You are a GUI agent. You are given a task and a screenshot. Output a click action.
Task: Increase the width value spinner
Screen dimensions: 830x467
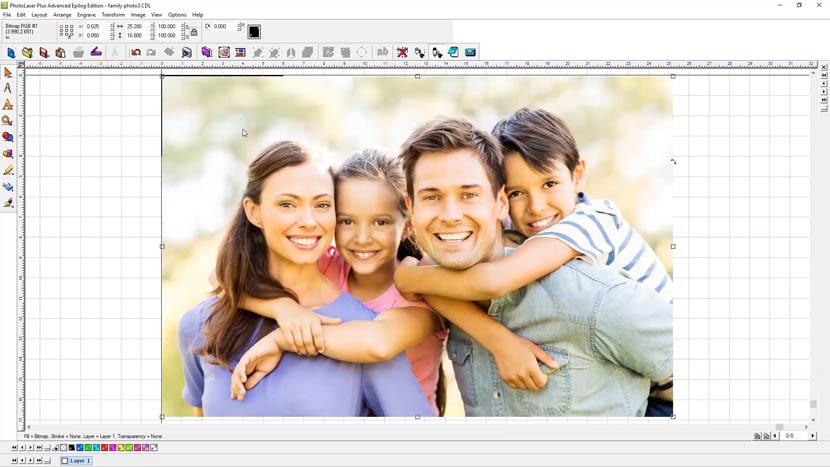(149, 25)
